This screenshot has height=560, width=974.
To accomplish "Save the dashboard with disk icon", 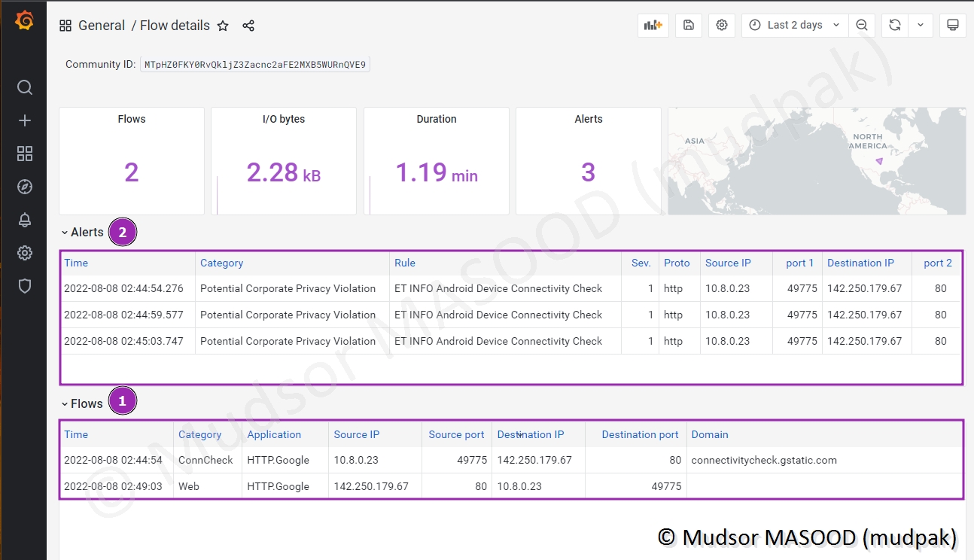I will (x=689, y=25).
